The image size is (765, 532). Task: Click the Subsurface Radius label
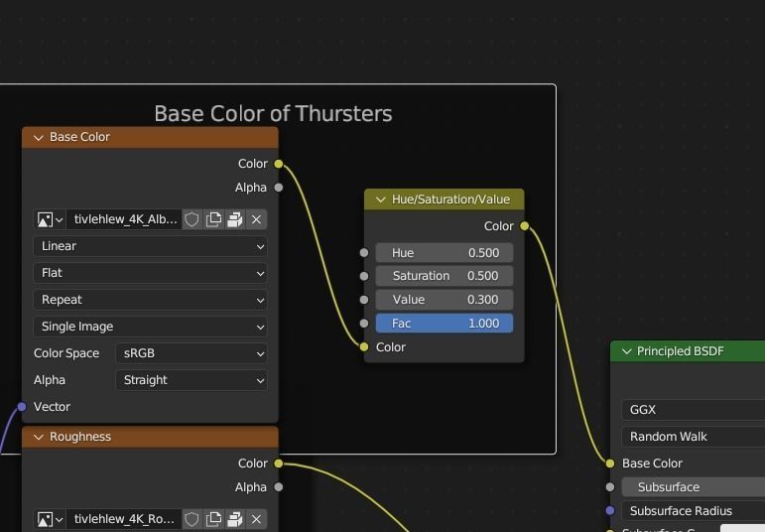681,511
